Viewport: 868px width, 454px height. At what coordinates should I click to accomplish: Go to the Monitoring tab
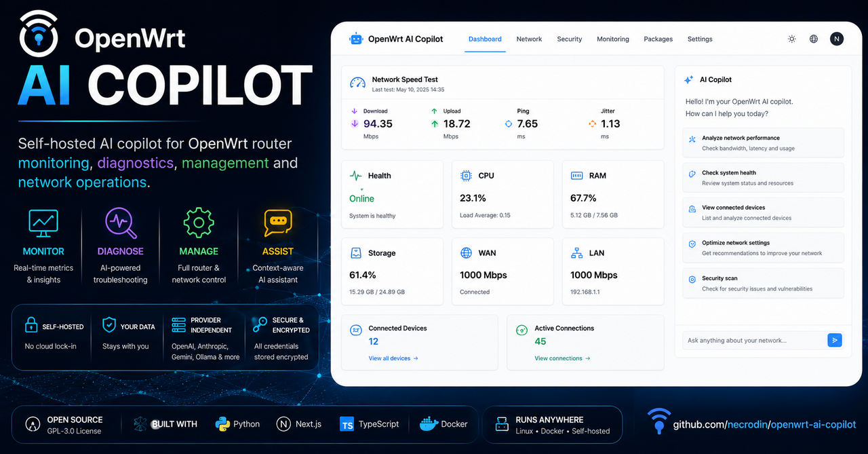613,39
